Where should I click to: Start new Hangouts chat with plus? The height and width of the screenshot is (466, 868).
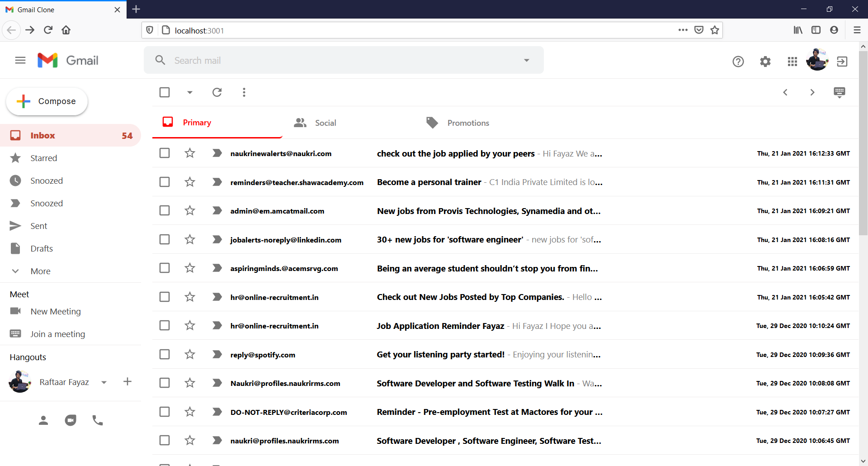click(x=127, y=382)
